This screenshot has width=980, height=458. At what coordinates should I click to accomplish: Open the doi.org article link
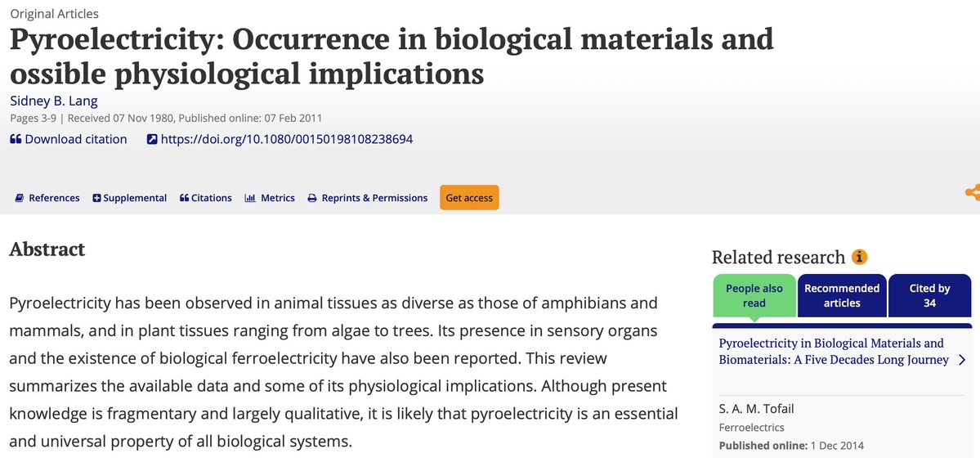tap(286, 139)
